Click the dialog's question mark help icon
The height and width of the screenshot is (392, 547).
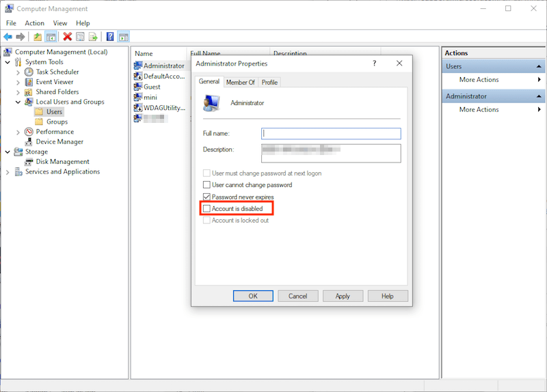coord(374,63)
